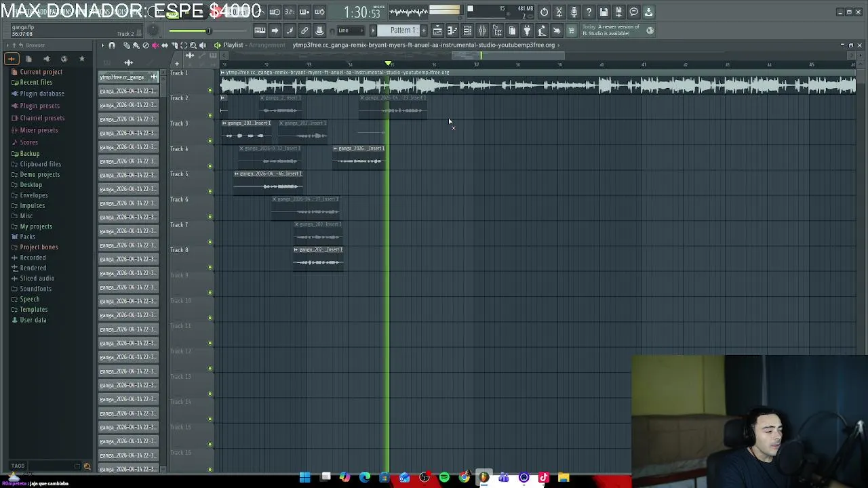The height and width of the screenshot is (488, 868).
Task: Click the search magnifier beside Tags
Action: pos(87,466)
